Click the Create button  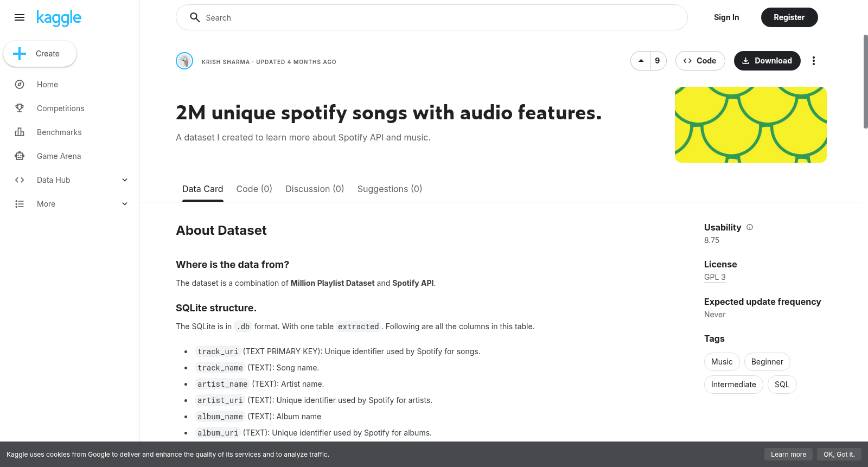click(40, 54)
